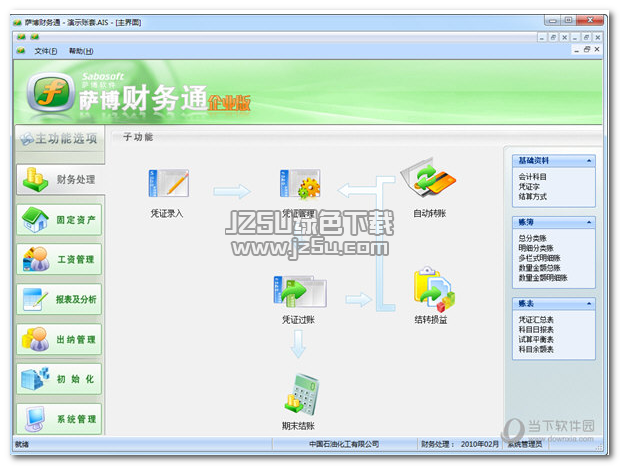Open 会计科目 in 基础资料
The height and width of the screenshot is (466, 620).
pos(532,177)
